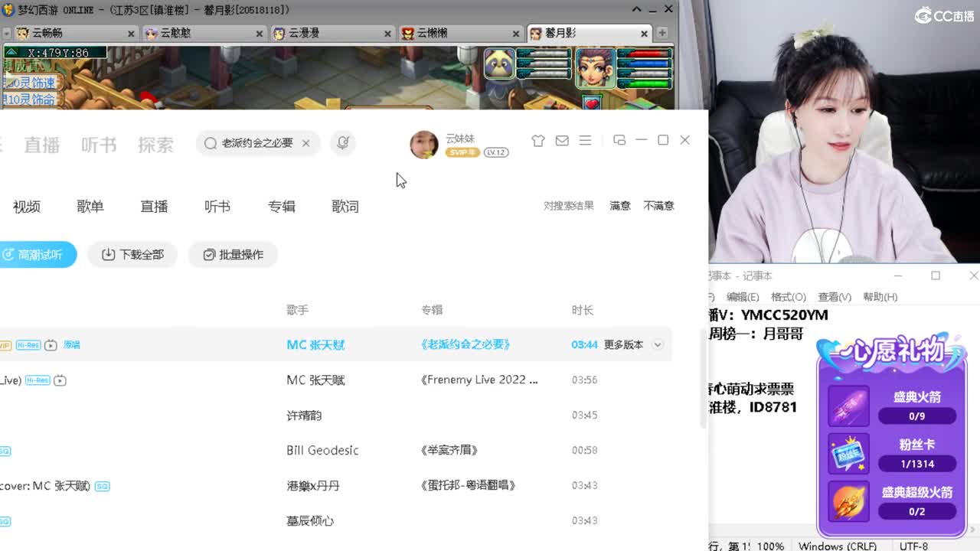Click the SQ badge beside cover: MC 张天赋
This screenshot has height=551, width=980.
pyautogui.click(x=102, y=486)
